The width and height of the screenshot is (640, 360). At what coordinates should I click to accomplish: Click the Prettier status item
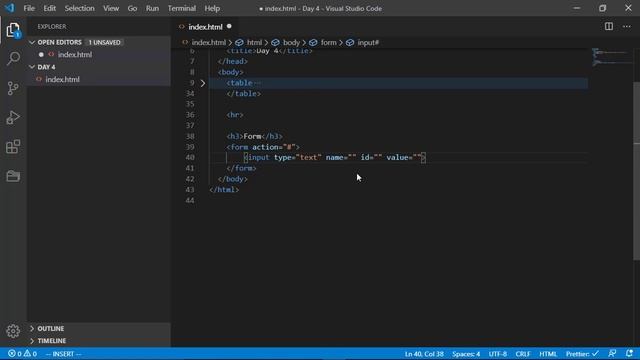point(582,354)
